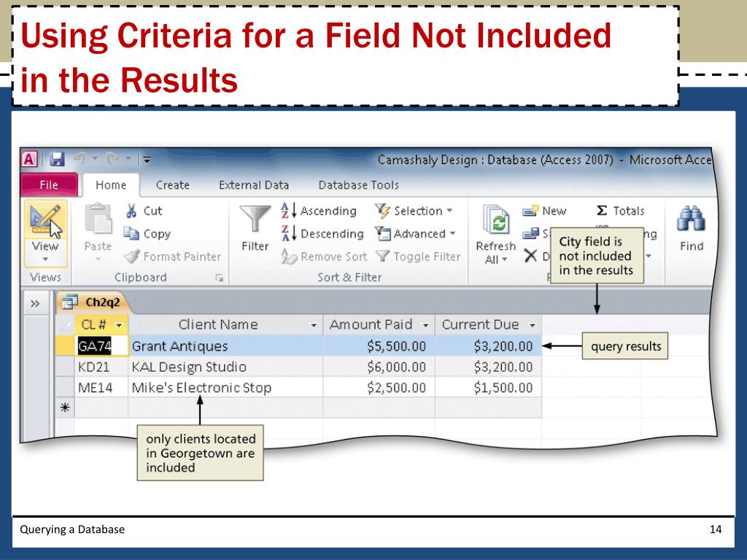Expand the Refresh All dropdown arrow
Image resolution: width=747 pixels, height=560 pixels.
pos(504,260)
